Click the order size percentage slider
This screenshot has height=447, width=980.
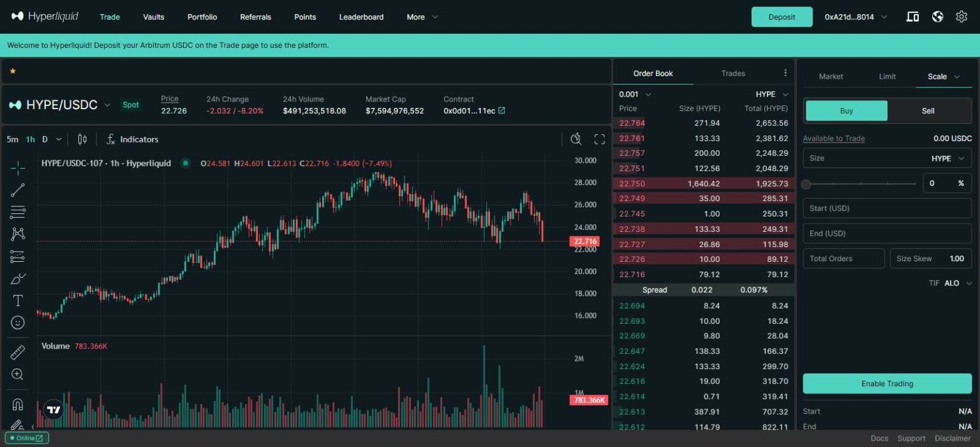click(x=861, y=184)
